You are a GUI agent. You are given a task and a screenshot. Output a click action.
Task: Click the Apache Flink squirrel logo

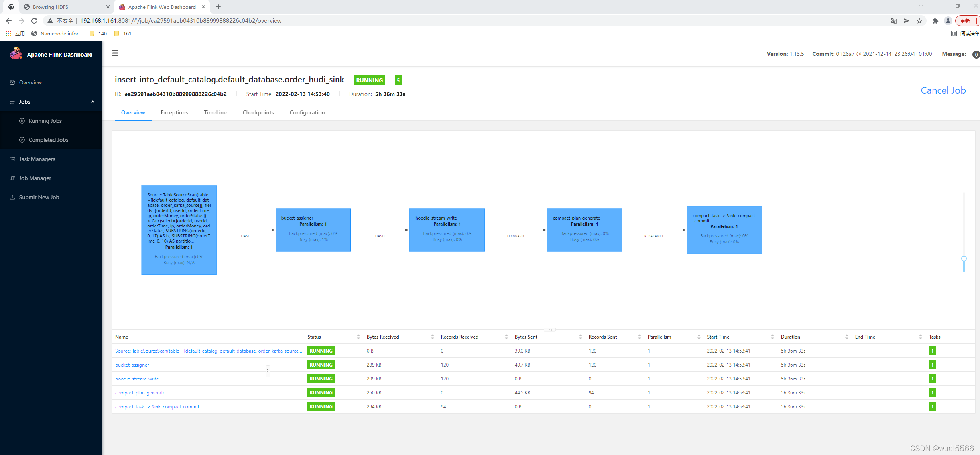point(16,54)
